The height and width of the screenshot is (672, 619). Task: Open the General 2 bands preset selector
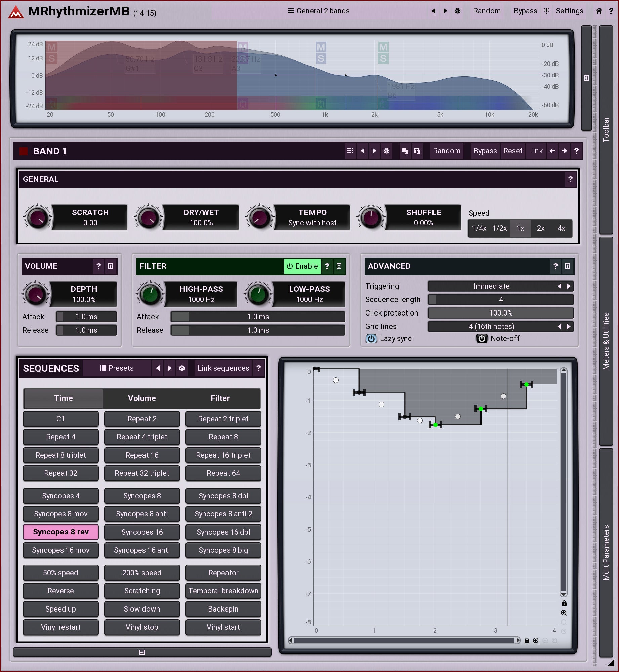click(x=319, y=11)
